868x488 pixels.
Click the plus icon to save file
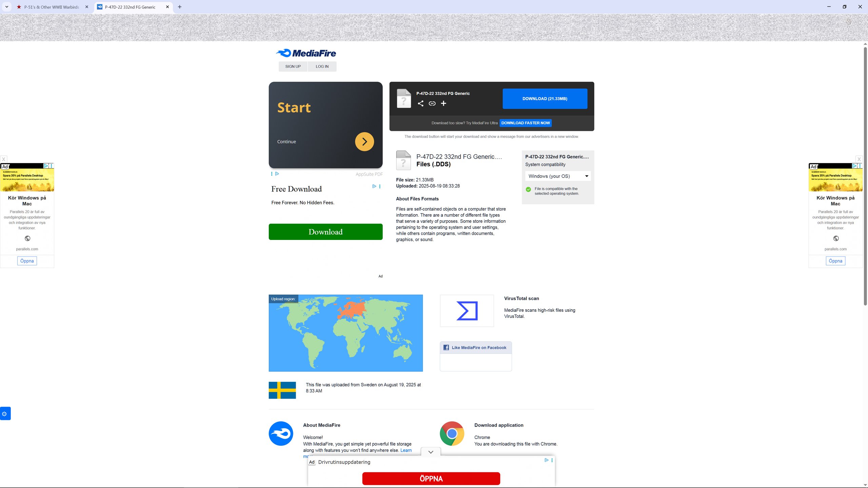pos(443,104)
